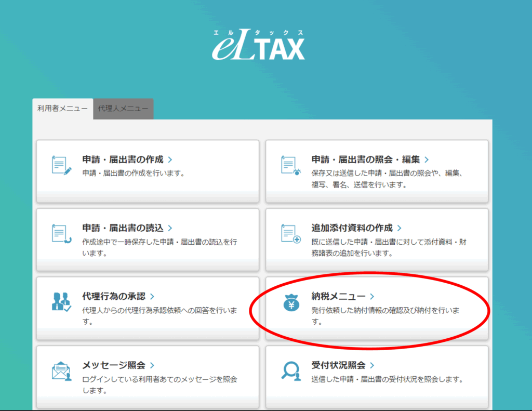Click the description starting ログインしている利用者あて

[x=159, y=385]
